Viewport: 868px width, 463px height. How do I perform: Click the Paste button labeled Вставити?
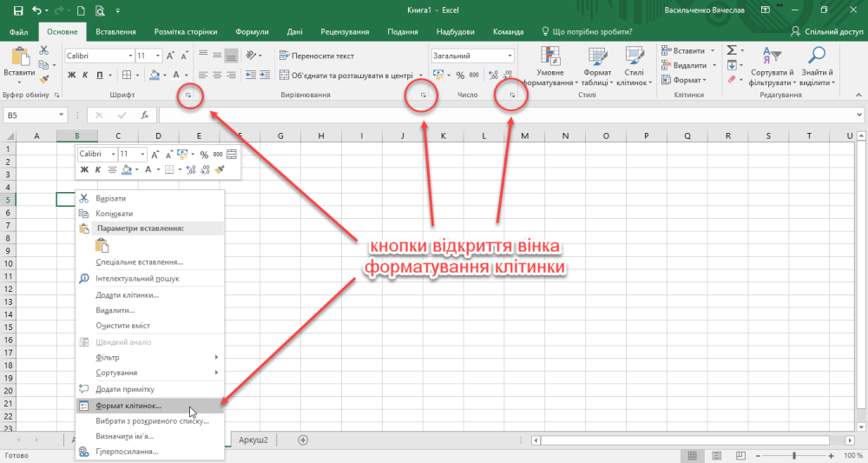point(19,65)
